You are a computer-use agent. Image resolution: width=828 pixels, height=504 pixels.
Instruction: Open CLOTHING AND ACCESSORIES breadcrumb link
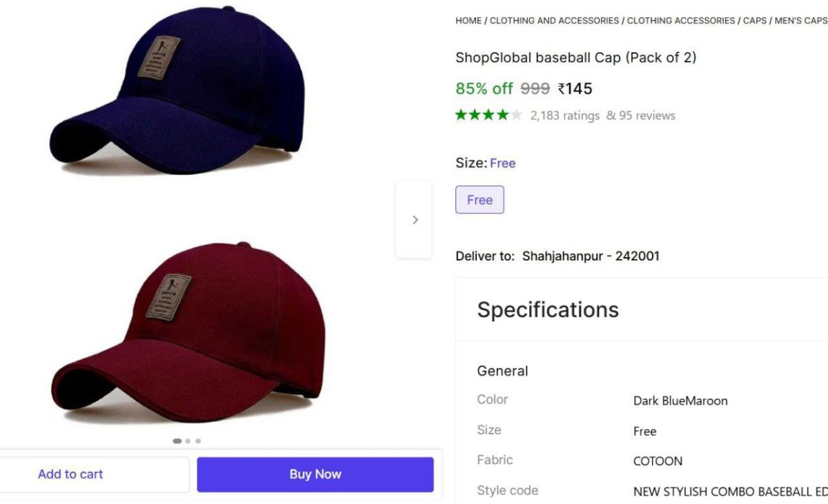(x=554, y=21)
